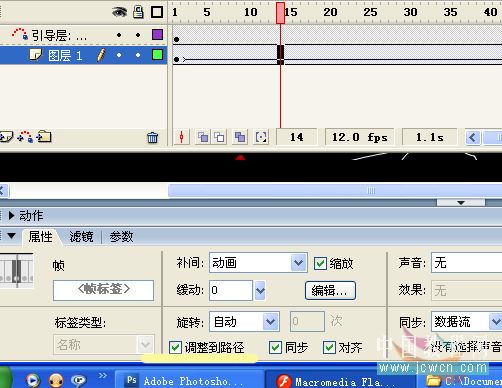Uncheck the 同步 checkbox
Viewport: 502px width, 388px height.
pos(275,347)
